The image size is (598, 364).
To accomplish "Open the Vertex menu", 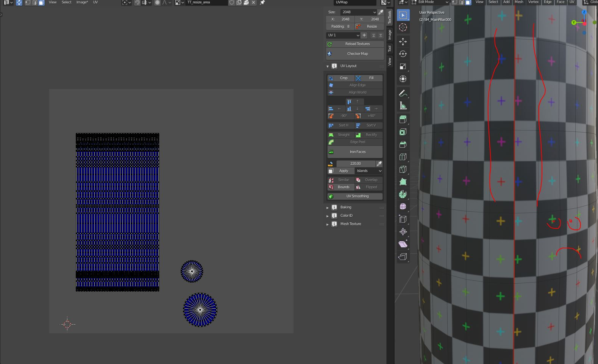I will pyautogui.click(x=533, y=2).
